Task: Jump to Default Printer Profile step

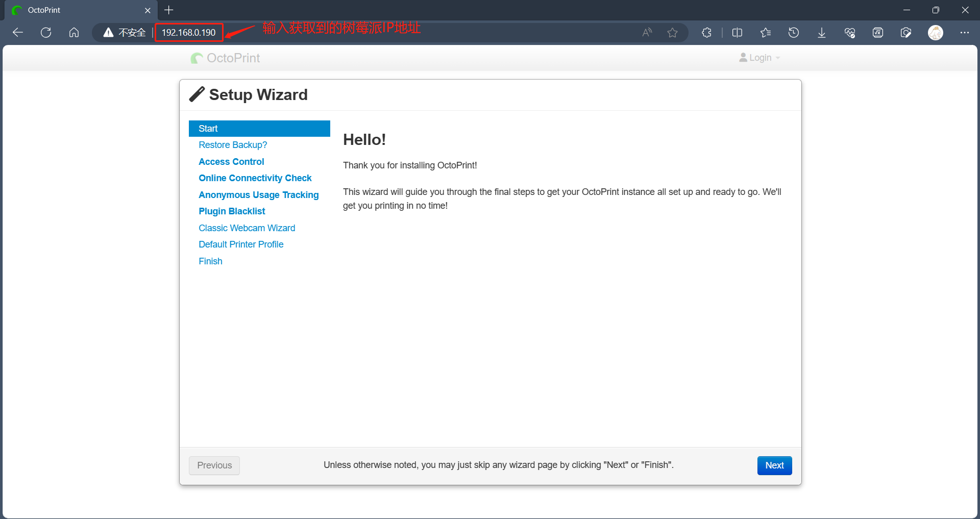Action: click(241, 244)
